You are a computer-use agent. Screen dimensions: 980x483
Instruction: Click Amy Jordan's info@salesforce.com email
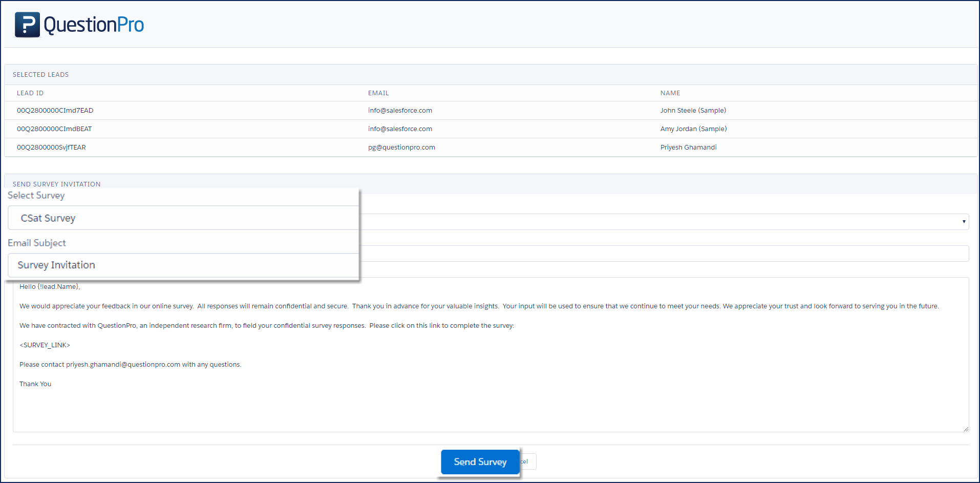pos(400,129)
